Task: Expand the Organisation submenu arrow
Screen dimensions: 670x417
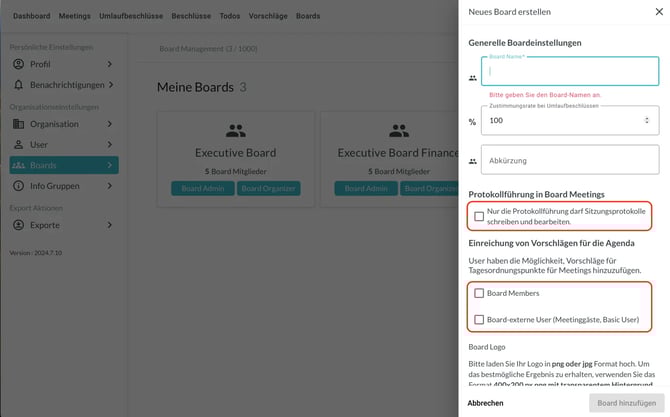Action: click(110, 124)
